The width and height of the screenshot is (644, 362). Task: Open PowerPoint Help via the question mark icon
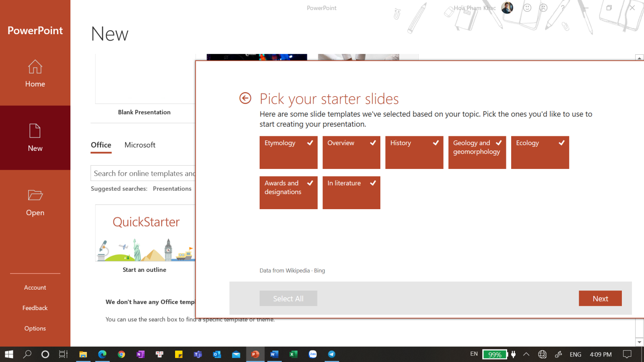click(562, 8)
